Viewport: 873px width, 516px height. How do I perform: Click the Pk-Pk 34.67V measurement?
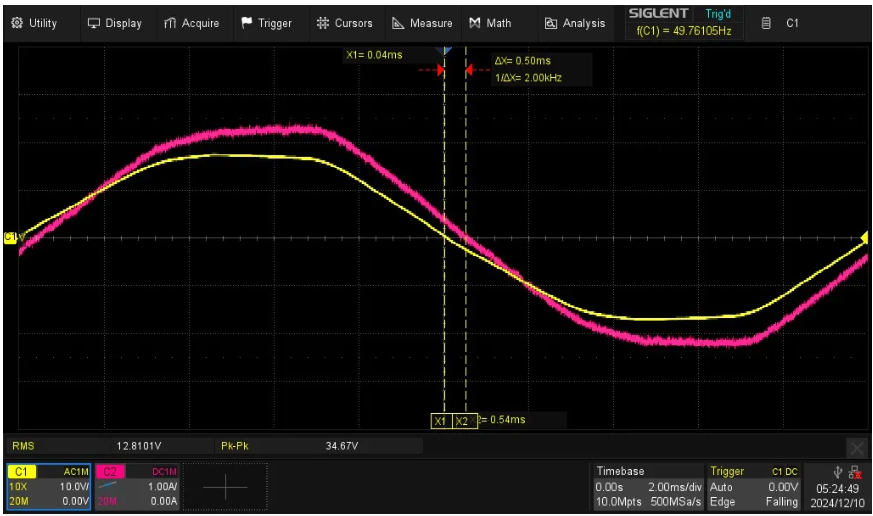pos(317,446)
